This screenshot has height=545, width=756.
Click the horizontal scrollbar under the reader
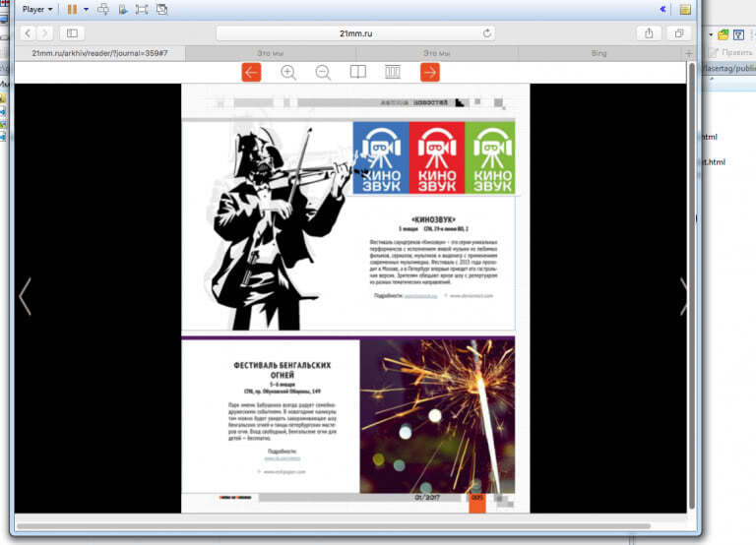(334, 526)
